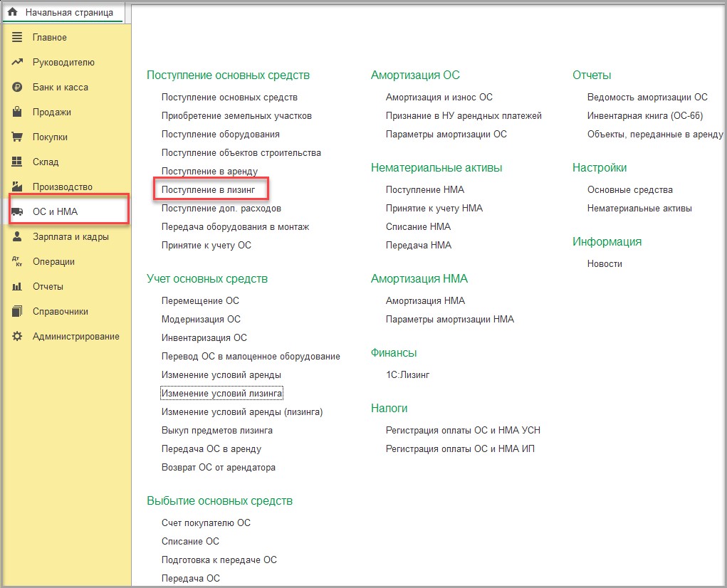Open Перемещение ОС
The width and height of the screenshot is (727, 588).
tap(200, 300)
